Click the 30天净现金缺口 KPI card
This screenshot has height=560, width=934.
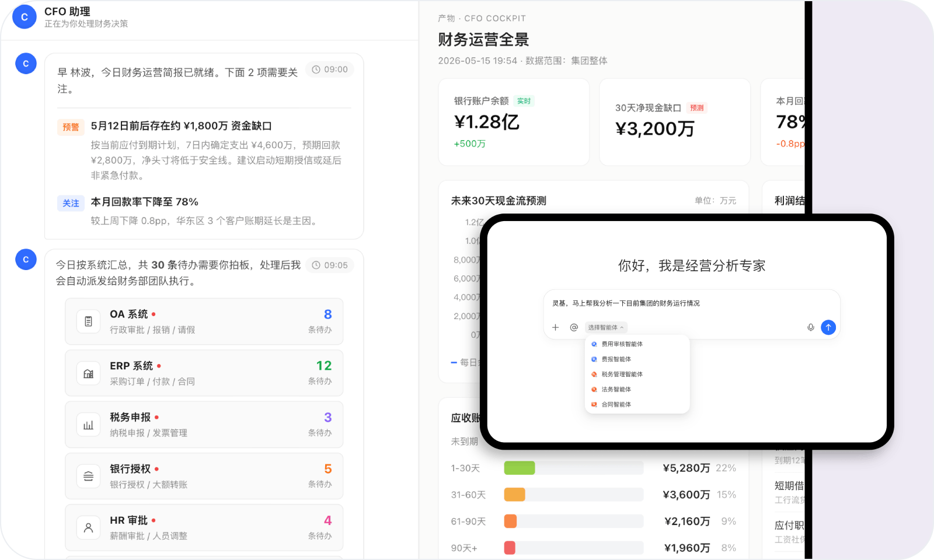pyautogui.click(x=675, y=123)
